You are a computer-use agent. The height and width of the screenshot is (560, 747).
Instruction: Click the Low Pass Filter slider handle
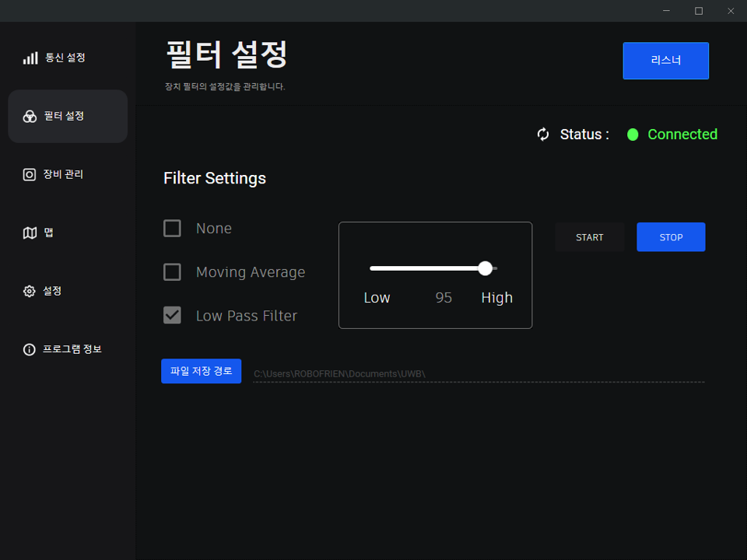pos(486,268)
